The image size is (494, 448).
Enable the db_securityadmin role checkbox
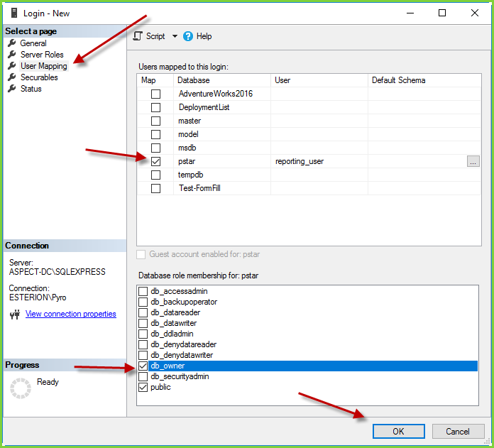(143, 376)
